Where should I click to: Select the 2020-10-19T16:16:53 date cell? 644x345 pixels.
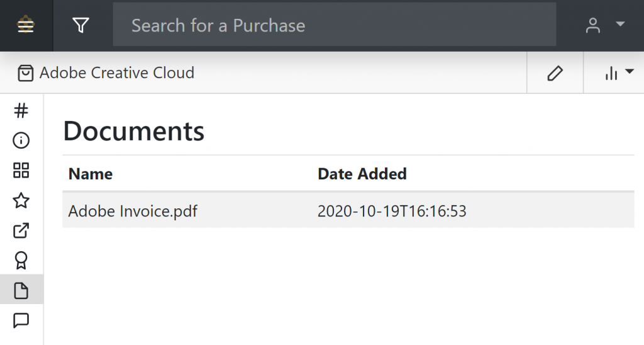(392, 211)
